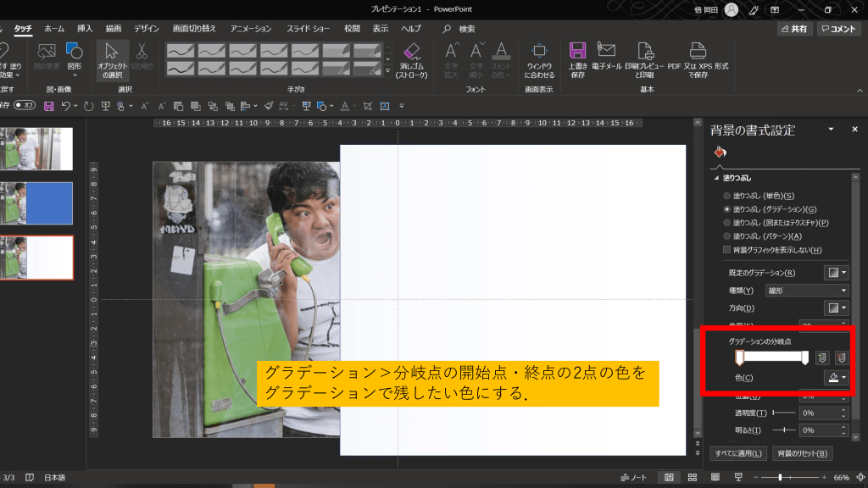Image resolution: width=868 pixels, height=488 pixels.
Task: Switch to the アニメーション tab
Action: point(251,28)
